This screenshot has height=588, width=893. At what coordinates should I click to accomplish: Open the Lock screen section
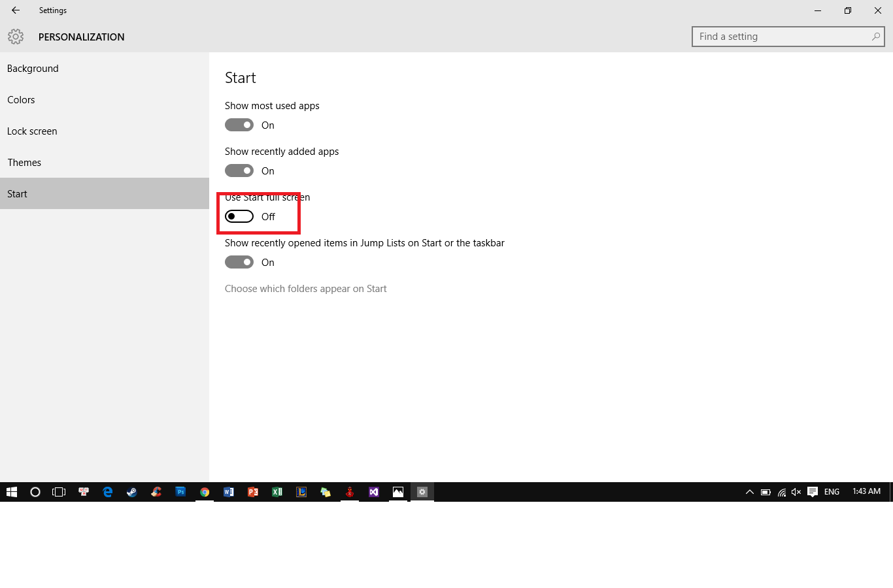point(105,131)
